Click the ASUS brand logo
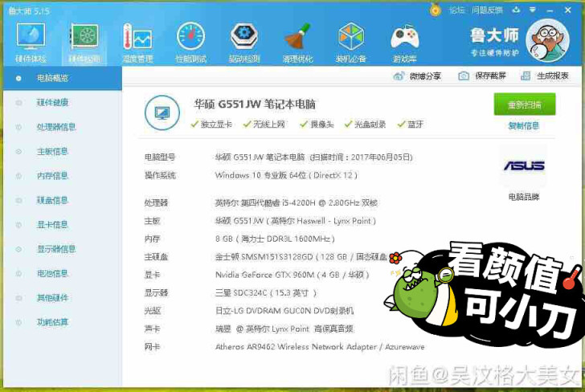Viewport: 585px width, 392px height. tap(524, 165)
